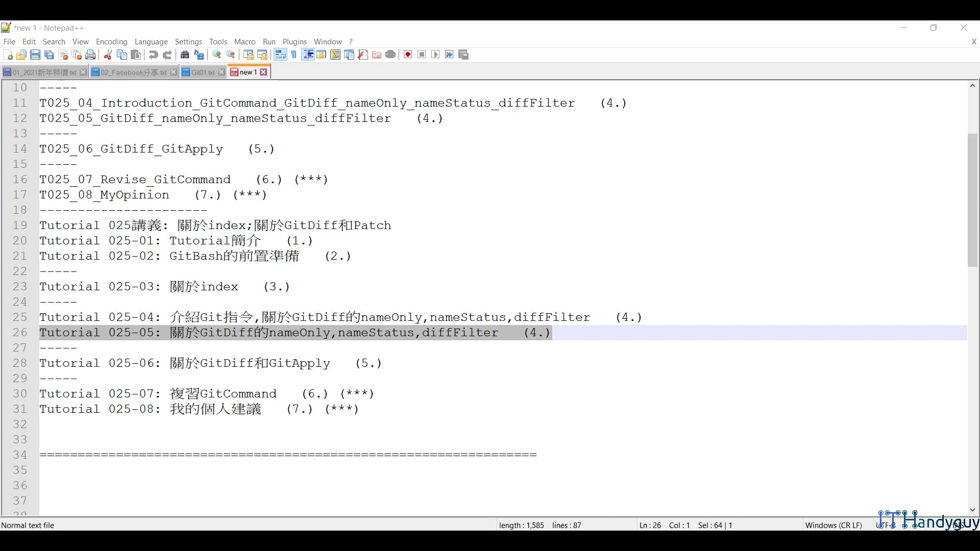The width and height of the screenshot is (980, 551).
Task: Undo the last edit
Action: [153, 55]
